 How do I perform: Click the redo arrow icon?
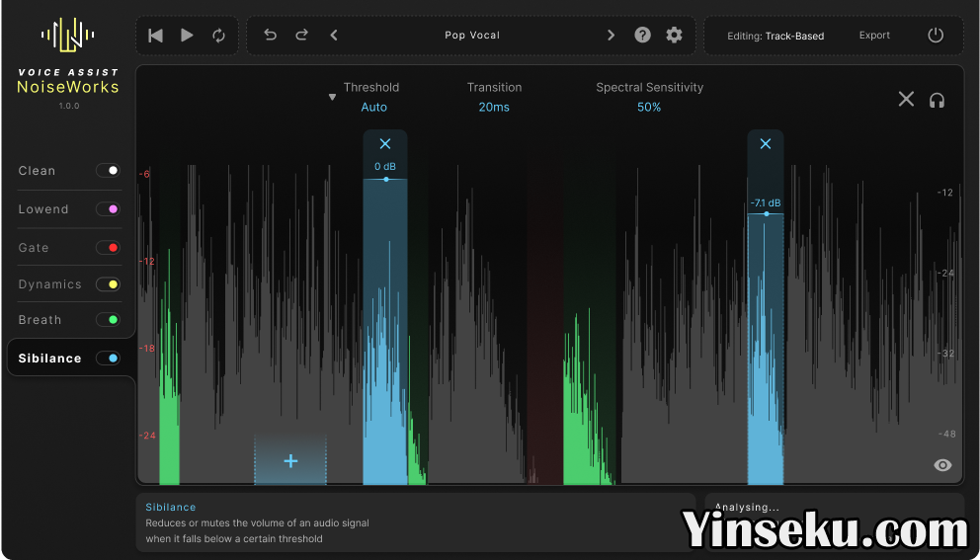302,36
